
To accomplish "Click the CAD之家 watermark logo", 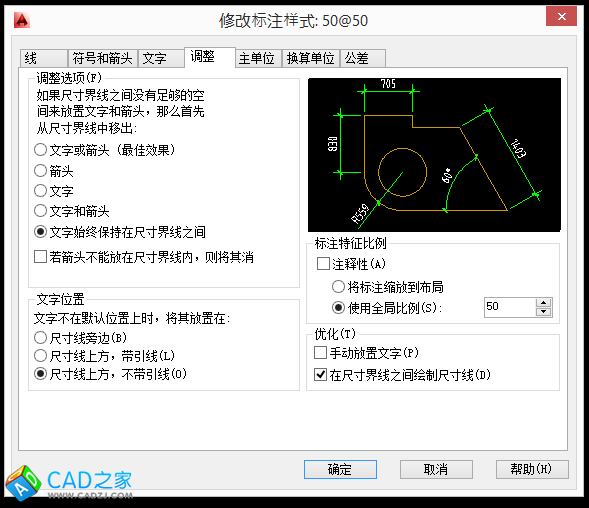I will [x=69, y=483].
